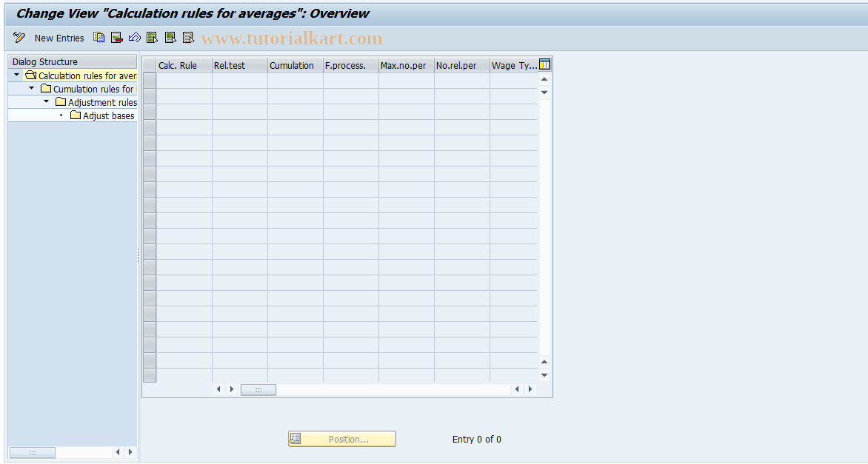Click Dialog Structure scroll right arrow
The width and height of the screenshot is (868, 464).
(x=130, y=452)
